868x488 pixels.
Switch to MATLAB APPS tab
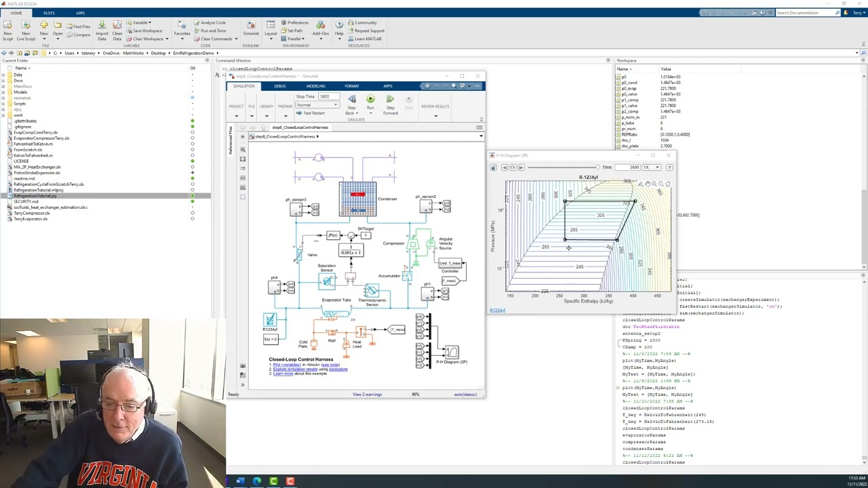pyautogui.click(x=81, y=13)
